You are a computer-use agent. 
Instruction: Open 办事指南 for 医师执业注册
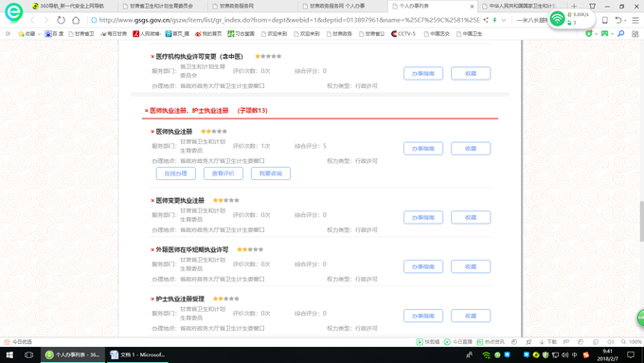tap(423, 149)
